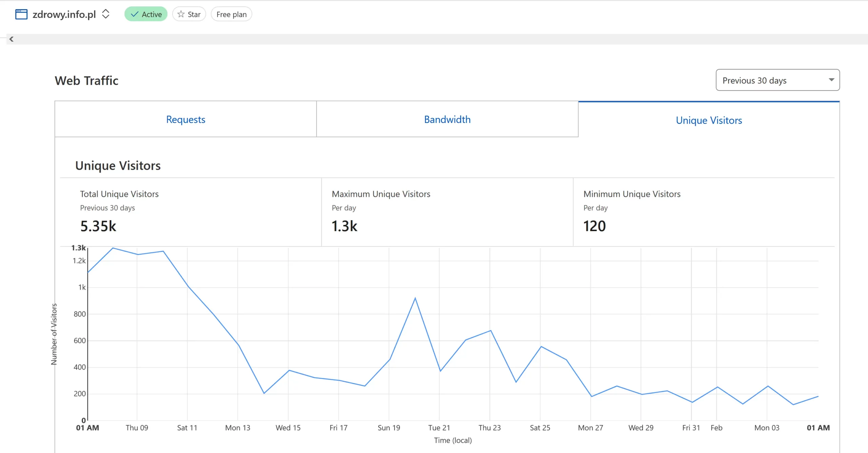
Task: Click the chart peak near Thu 09
Action: click(x=113, y=248)
